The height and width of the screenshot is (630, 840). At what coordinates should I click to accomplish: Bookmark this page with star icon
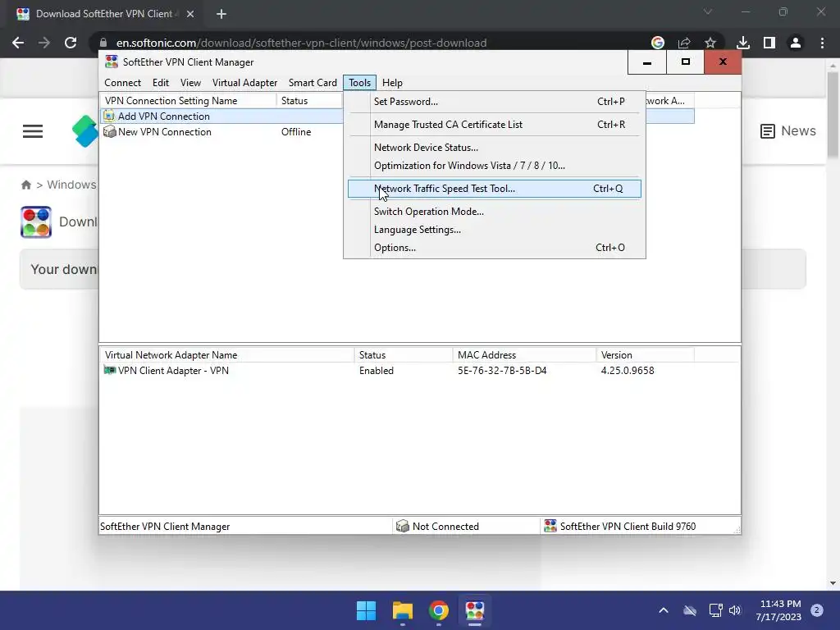pos(710,43)
